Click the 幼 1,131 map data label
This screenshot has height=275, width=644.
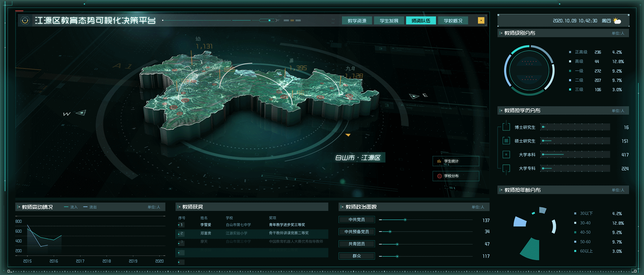tap(204, 43)
